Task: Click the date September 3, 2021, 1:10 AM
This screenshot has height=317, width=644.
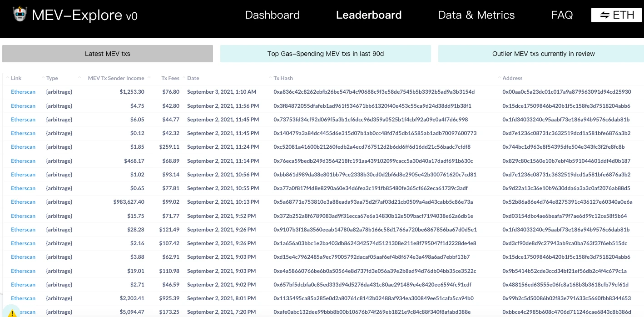Action: point(222,92)
